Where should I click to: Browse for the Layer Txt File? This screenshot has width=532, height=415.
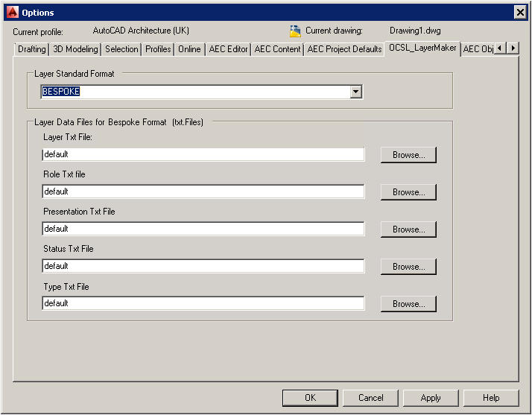[408, 155]
